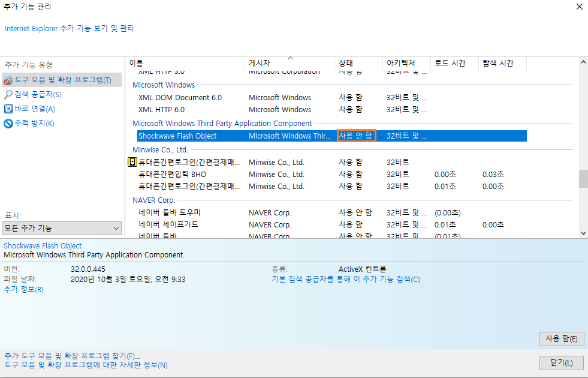Open 추가 도구 모음 및 확장 프로그램 찾기 link

click(72, 356)
